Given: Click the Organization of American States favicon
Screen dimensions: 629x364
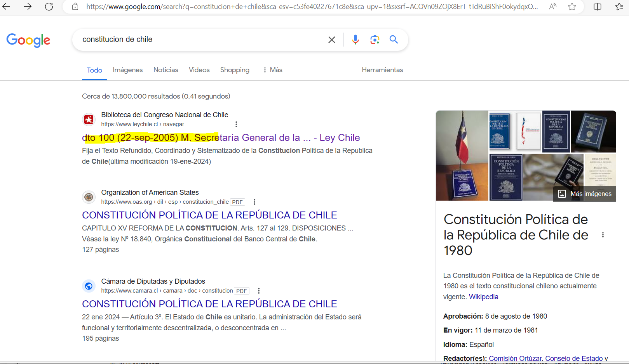Looking at the screenshot, I should tap(89, 197).
